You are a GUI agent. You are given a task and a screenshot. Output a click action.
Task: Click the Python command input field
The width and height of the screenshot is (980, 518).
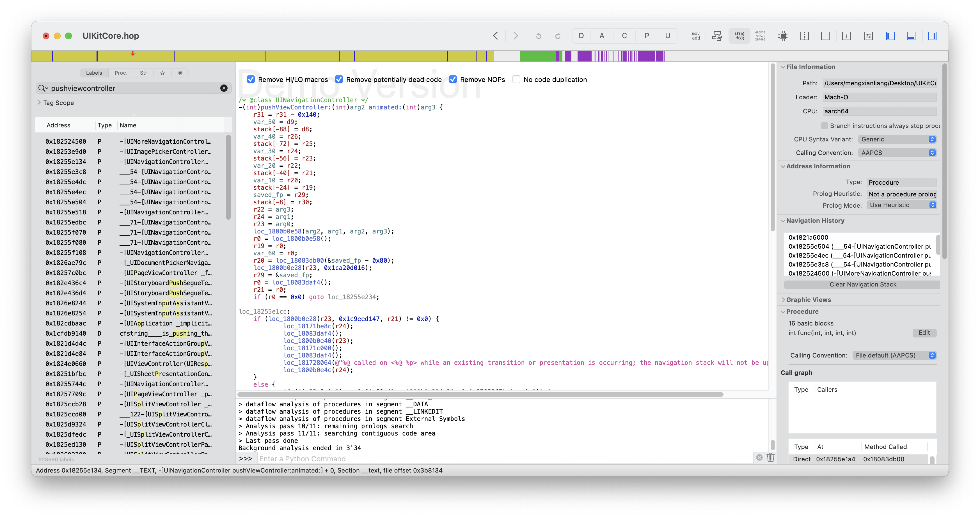[505, 459]
